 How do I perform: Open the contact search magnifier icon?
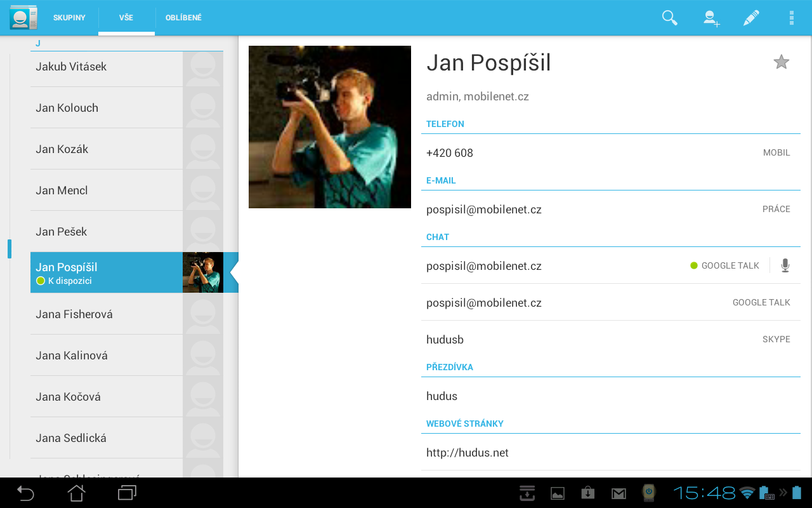[670, 18]
